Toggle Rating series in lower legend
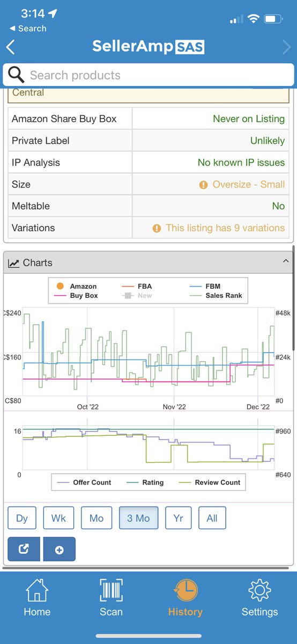This screenshot has width=297, height=644. coord(145,482)
